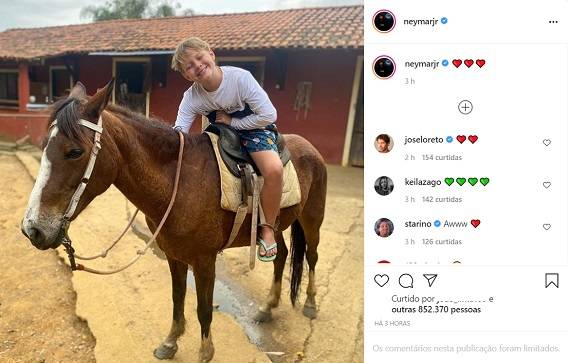View 154 curtidas on joseloreto comment

[x=442, y=158]
